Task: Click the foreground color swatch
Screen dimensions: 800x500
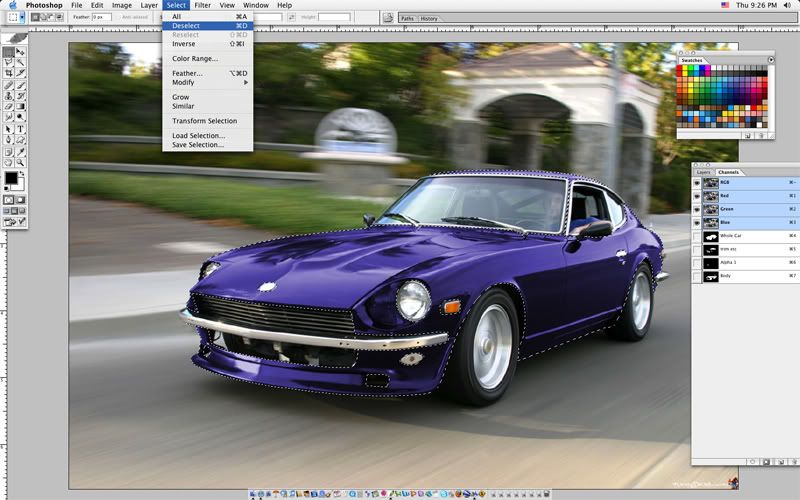Action: tap(10, 178)
